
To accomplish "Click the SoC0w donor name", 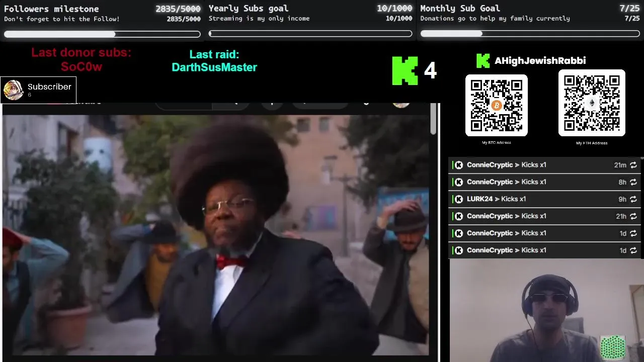I will pyautogui.click(x=82, y=67).
